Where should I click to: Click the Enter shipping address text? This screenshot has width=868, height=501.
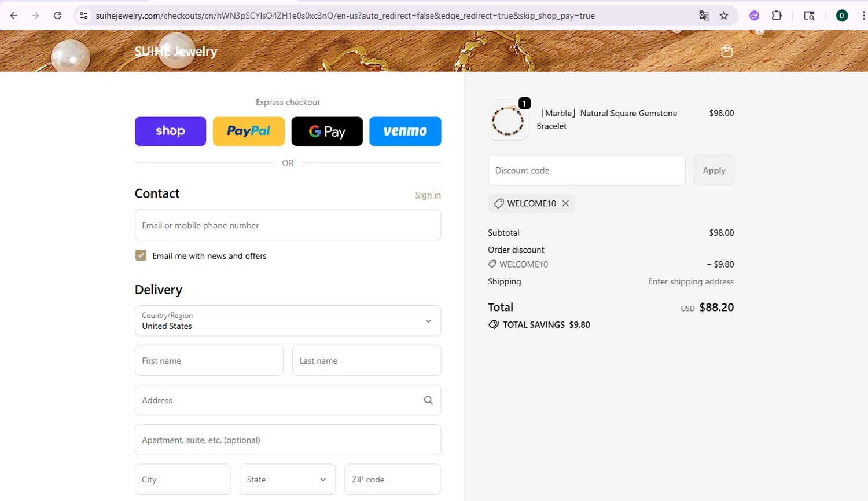click(691, 281)
